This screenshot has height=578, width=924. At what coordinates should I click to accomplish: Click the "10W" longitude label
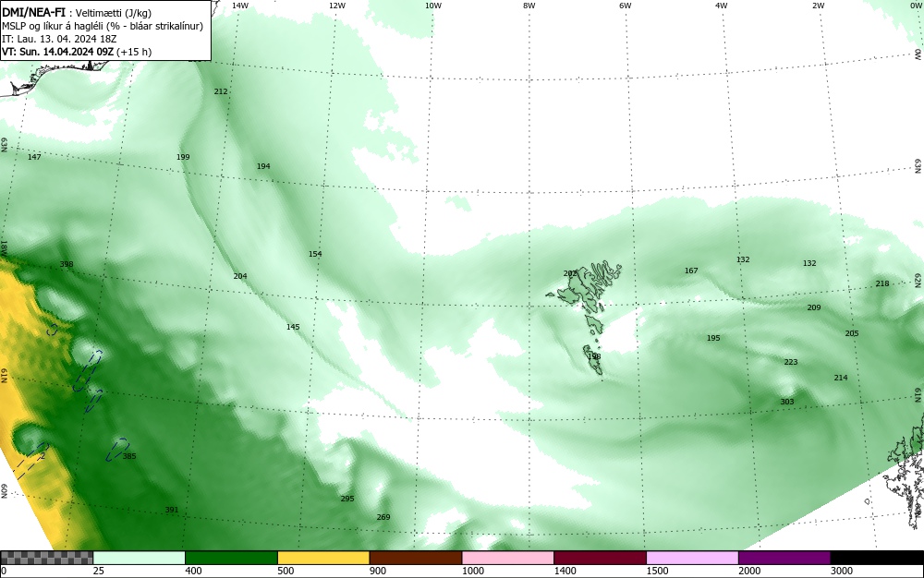point(433,6)
